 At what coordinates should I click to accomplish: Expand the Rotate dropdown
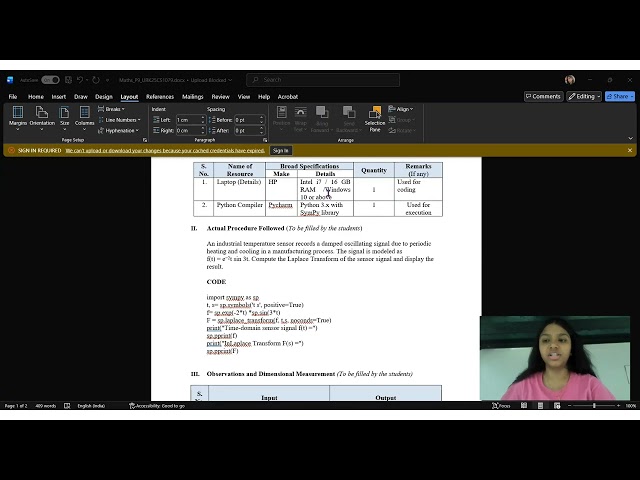pos(402,131)
